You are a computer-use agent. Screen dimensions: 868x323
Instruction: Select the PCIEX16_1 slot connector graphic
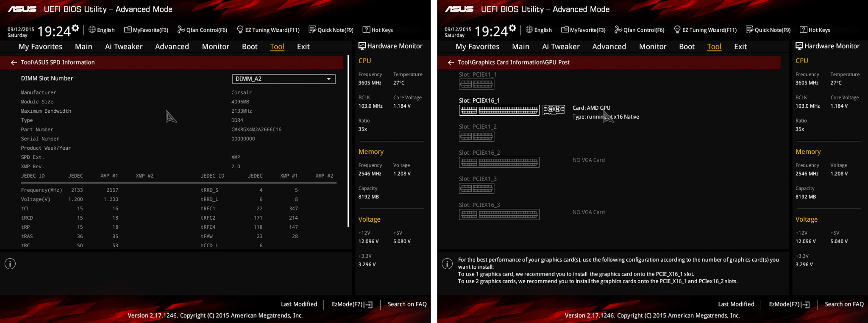click(499, 110)
